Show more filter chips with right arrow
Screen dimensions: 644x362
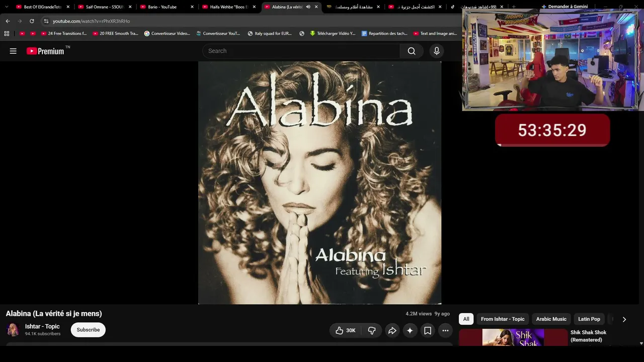point(624,319)
